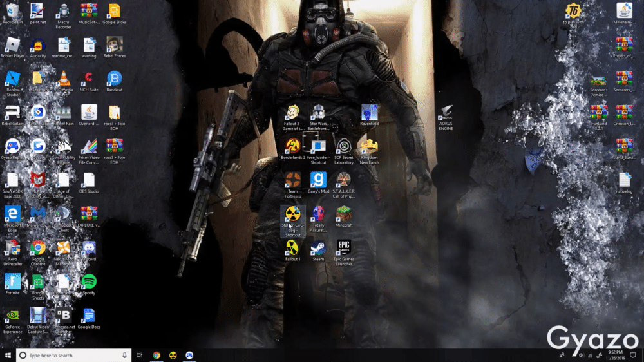
Task: Select the Fallout 76 'to play with dad' icon
Action: coord(573,16)
